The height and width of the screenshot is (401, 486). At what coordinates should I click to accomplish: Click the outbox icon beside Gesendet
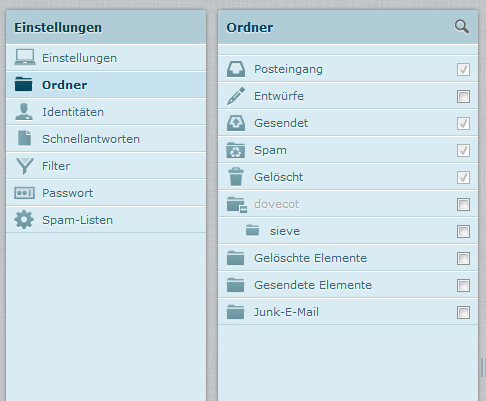click(236, 123)
